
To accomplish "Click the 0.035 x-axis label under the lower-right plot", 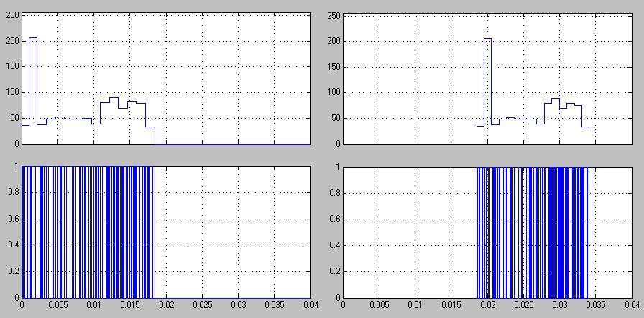I will click(596, 305).
